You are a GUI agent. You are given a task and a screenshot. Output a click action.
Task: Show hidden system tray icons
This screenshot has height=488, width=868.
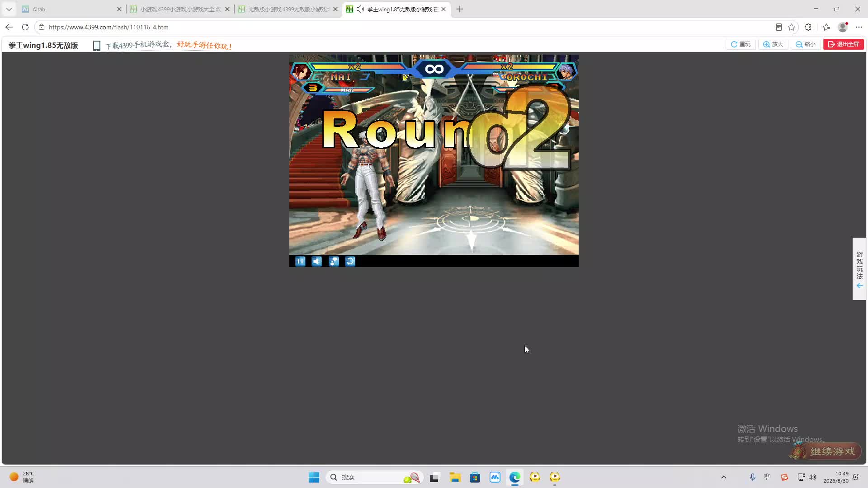pyautogui.click(x=724, y=477)
